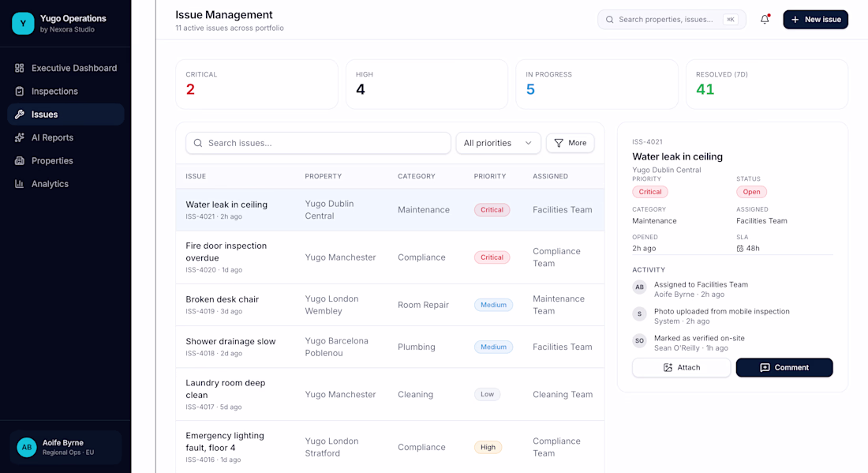The image size is (868, 473).
Task: Navigate to AI Reports
Action: point(65,138)
